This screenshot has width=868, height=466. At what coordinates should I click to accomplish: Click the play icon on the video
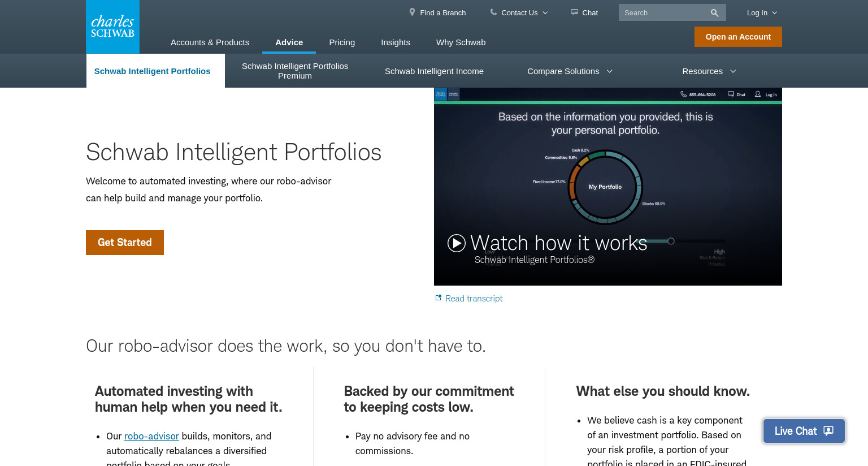457,243
